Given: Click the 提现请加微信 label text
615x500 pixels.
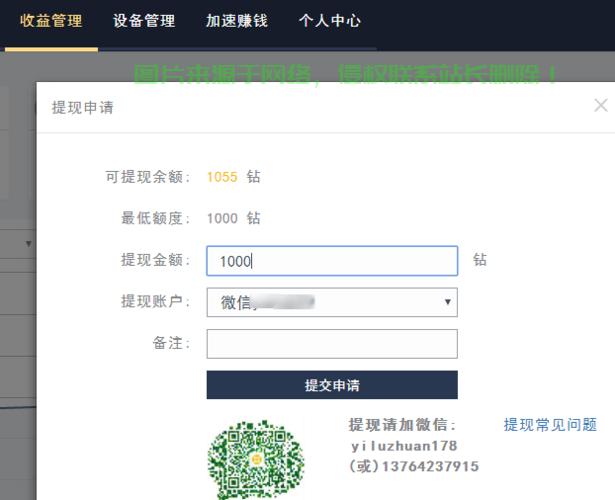Looking at the screenshot, I should [402, 424].
